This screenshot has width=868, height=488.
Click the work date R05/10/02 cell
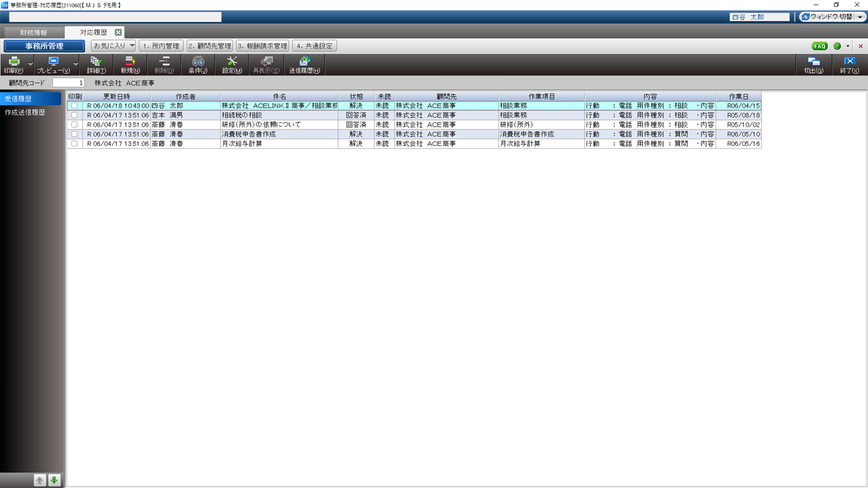pyautogui.click(x=739, y=125)
